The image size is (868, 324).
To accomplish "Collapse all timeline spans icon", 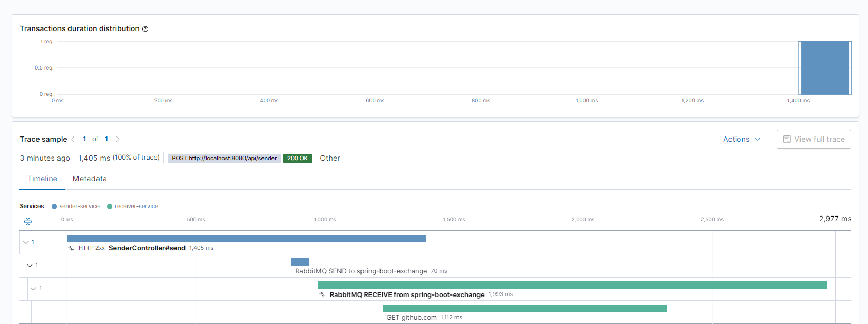I will 28,221.
